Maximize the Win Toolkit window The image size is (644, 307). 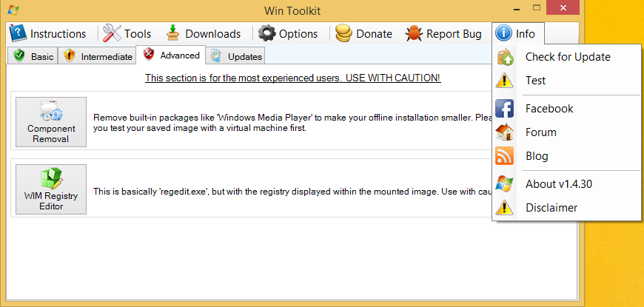coord(537,7)
